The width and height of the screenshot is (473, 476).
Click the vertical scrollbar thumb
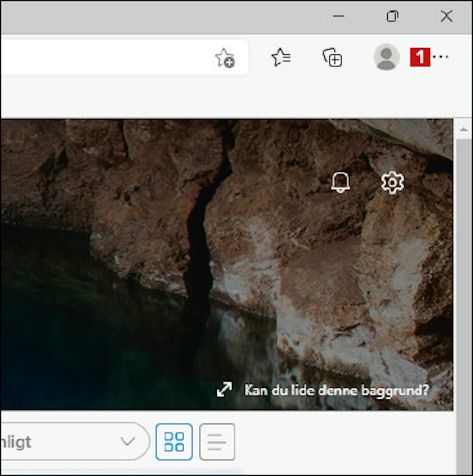pos(464,284)
